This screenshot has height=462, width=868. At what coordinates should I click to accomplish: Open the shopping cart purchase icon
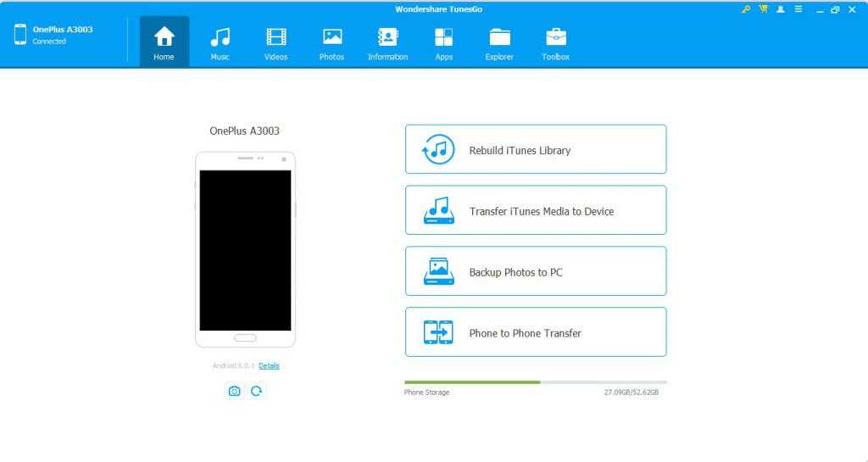coord(763,9)
